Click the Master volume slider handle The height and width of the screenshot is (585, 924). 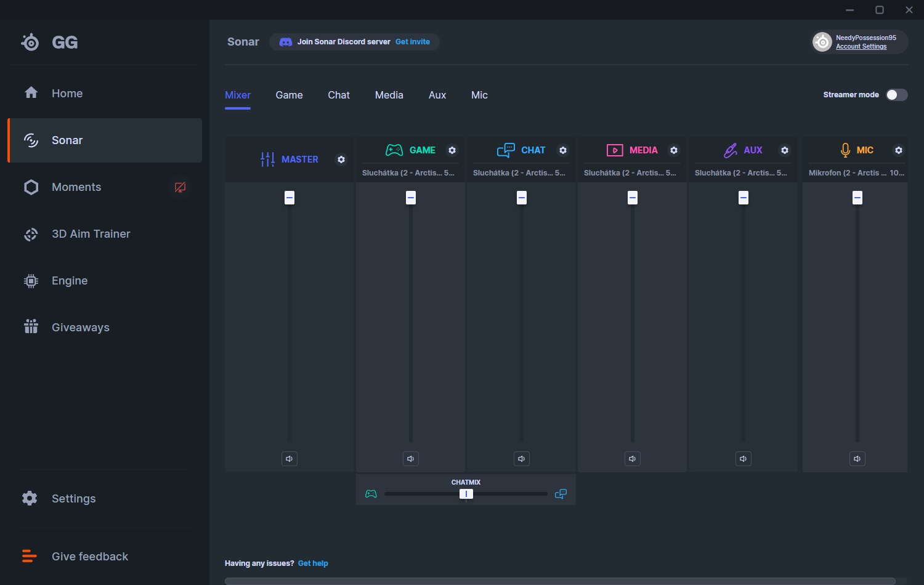(290, 198)
